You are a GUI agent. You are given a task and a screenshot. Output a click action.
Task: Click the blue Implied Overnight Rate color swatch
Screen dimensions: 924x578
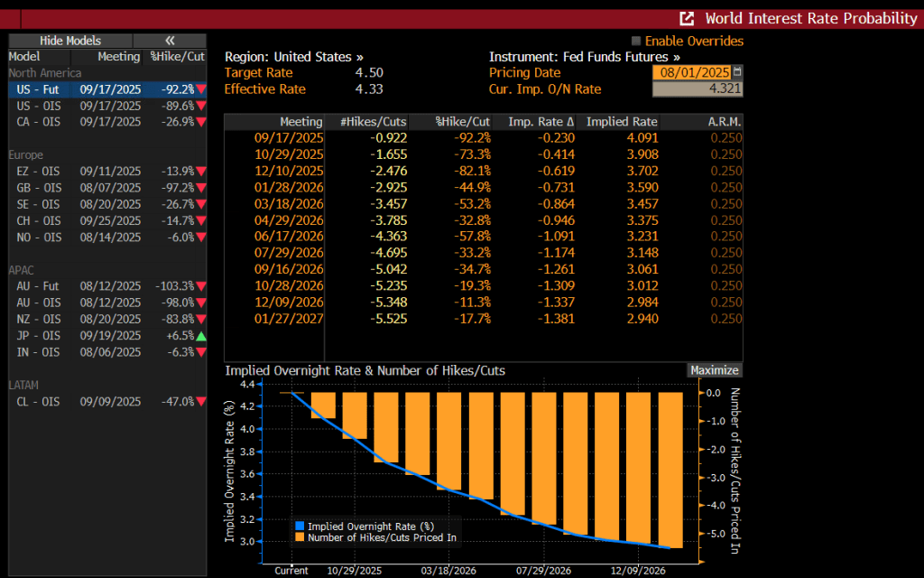click(300, 526)
